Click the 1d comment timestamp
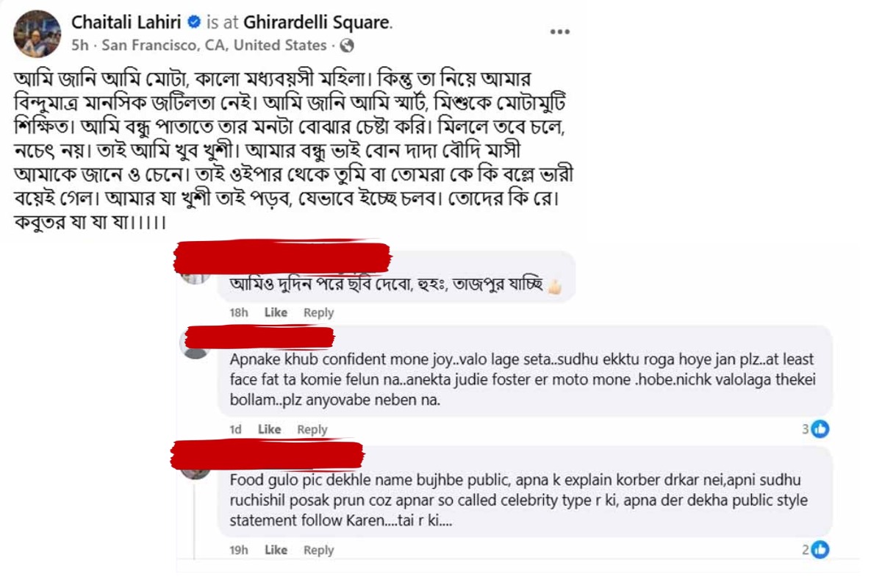Image resolution: width=882 pixels, height=588 pixels. [x=236, y=429]
